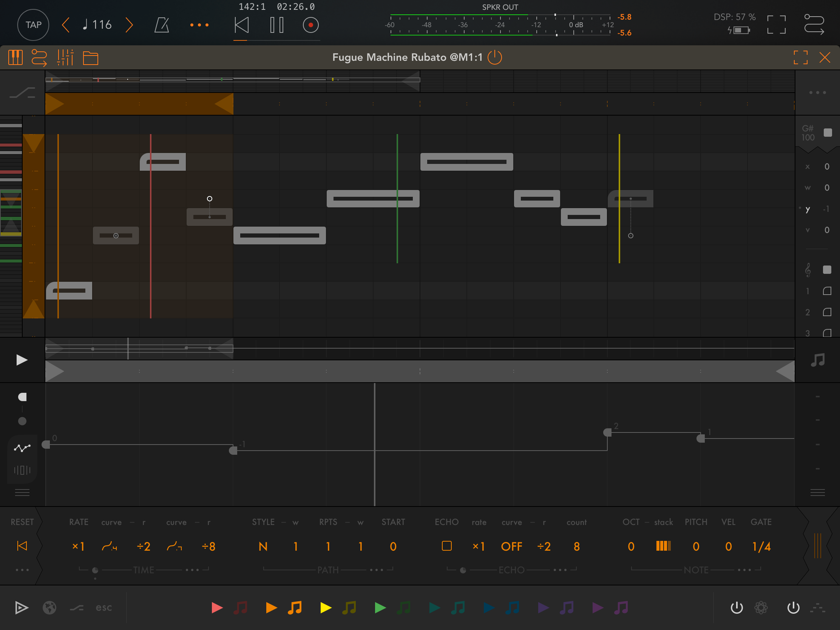This screenshot has width=840, height=630.
Task: Click the esc button
Action: pos(103,608)
